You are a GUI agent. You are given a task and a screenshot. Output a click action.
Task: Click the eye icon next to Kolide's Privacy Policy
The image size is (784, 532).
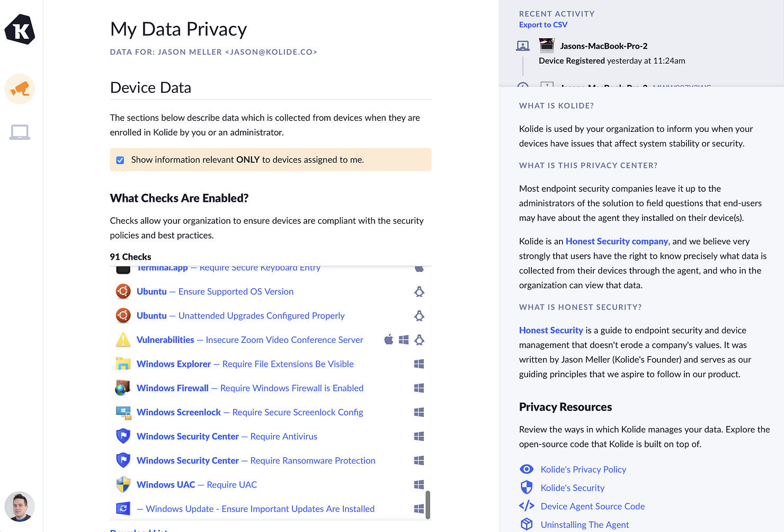tap(527, 469)
